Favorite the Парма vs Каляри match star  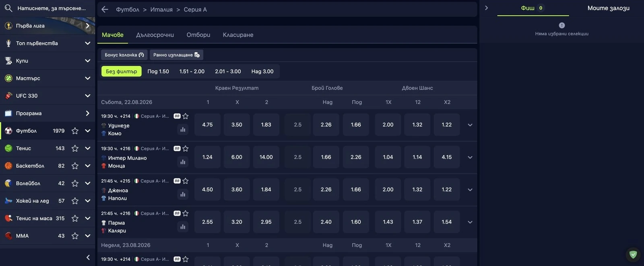pyautogui.click(x=186, y=213)
